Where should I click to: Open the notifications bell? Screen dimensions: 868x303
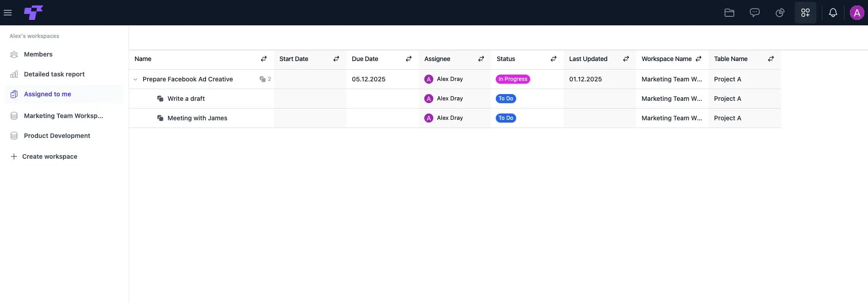(x=833, y=13)
